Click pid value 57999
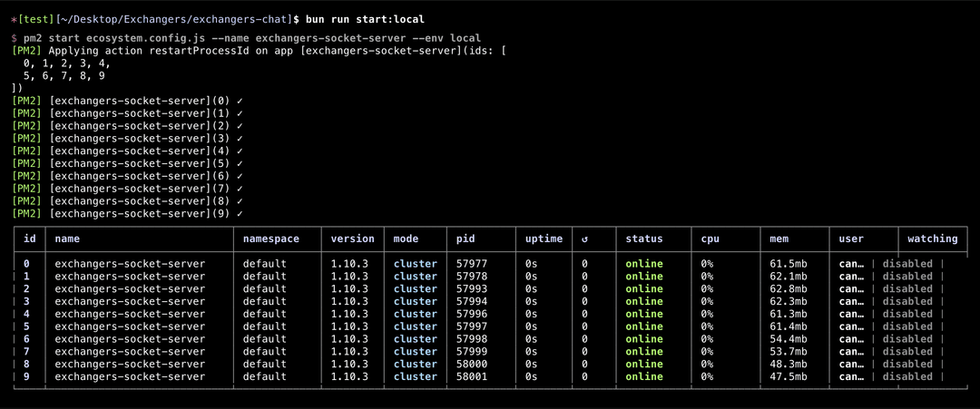This screenshot has width=980, height=409. tap(472, 352)
